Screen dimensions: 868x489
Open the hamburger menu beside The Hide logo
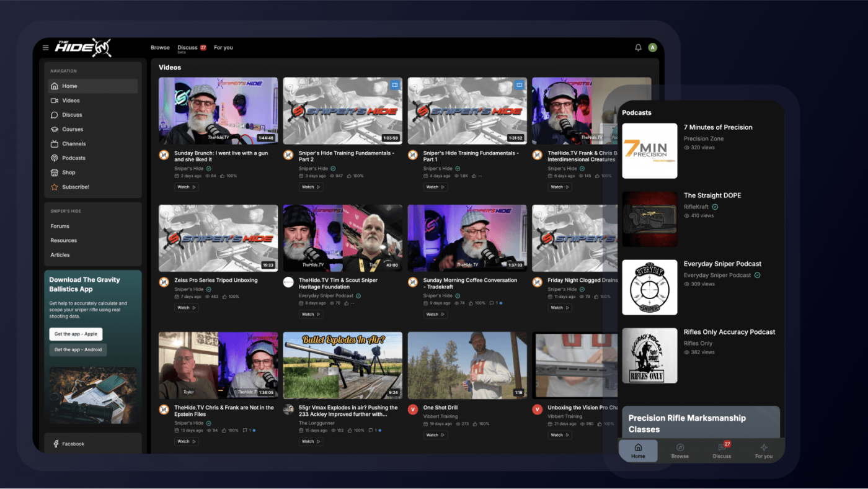(x=45, y=48)
